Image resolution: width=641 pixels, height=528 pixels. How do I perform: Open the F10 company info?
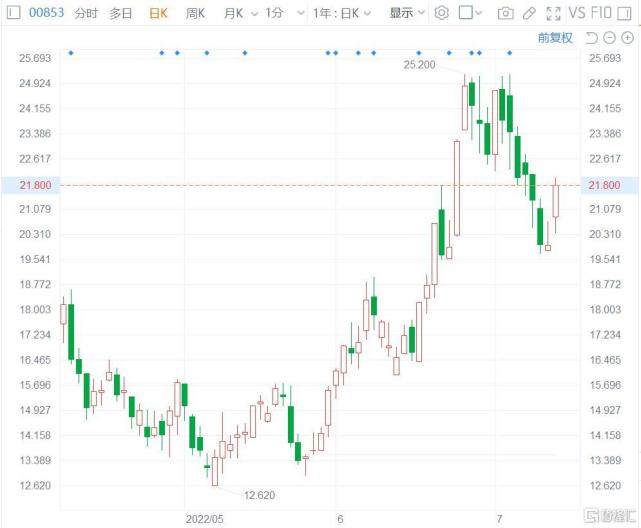pyautogui.click(x=601, y=13)
